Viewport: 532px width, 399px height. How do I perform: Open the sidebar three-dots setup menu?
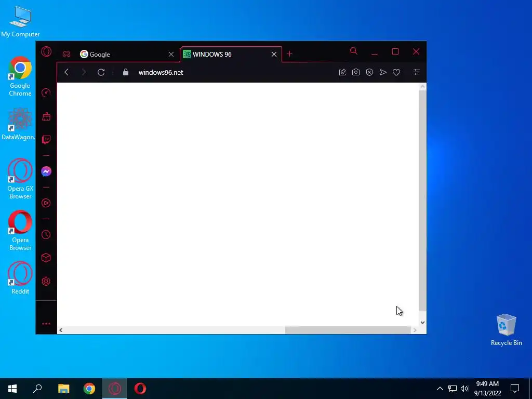click(46, 324)
